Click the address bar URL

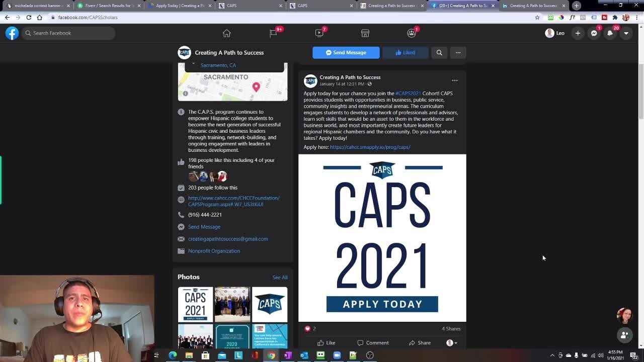pos(88,18)
